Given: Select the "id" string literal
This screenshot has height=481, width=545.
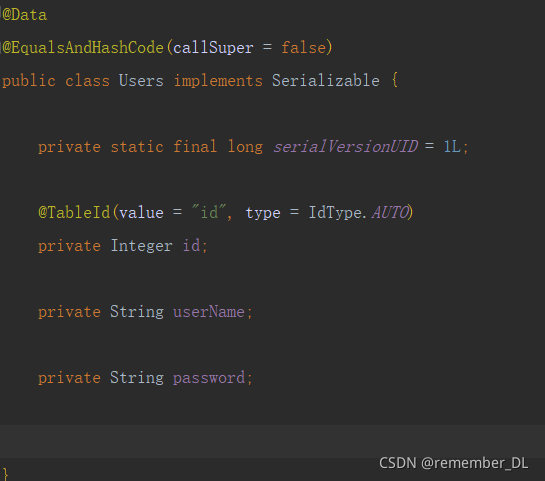Looking at the screenshot, I should tap(209, 212).
